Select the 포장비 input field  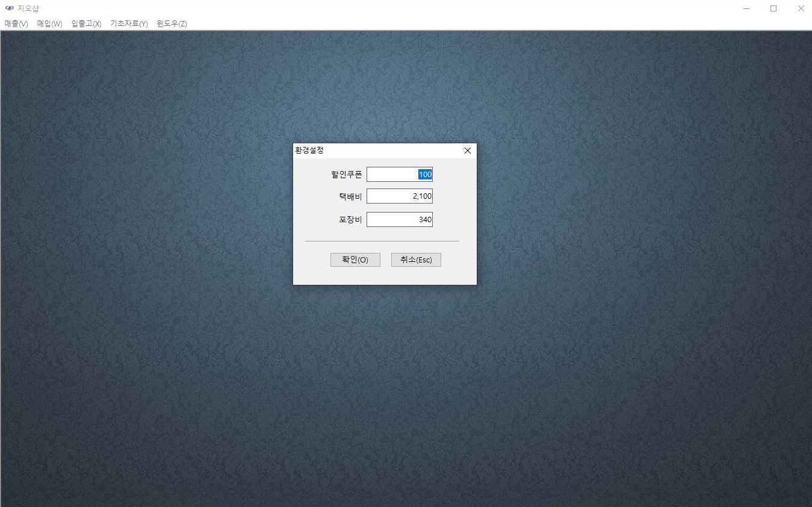[x=399, y=220]
